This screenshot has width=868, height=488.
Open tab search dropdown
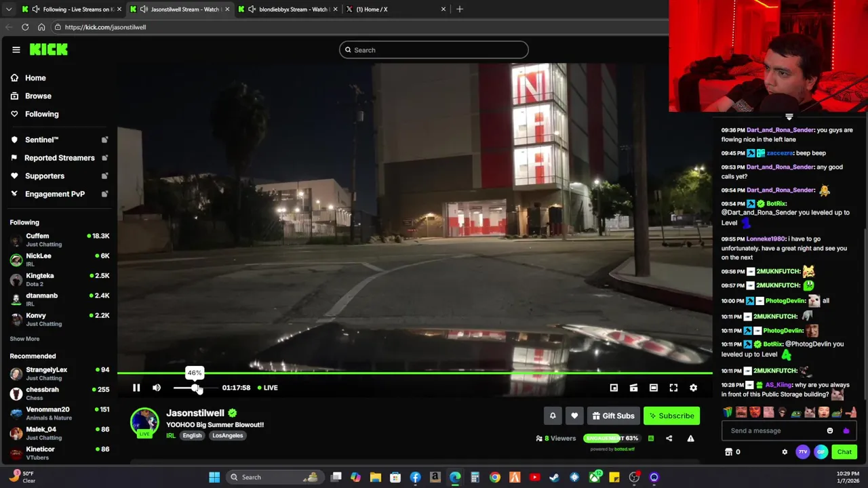pos(8,9)
